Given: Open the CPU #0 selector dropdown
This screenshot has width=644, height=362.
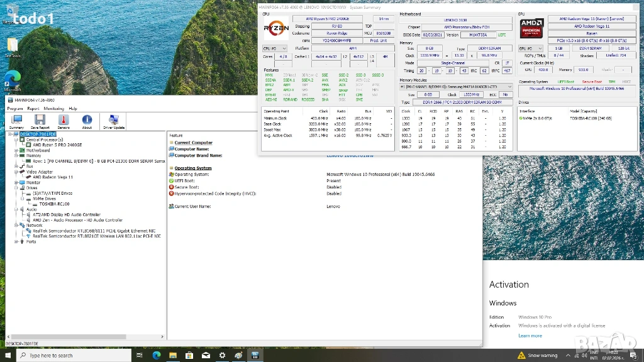Looking at the screenshot, I should click(275, 48).
